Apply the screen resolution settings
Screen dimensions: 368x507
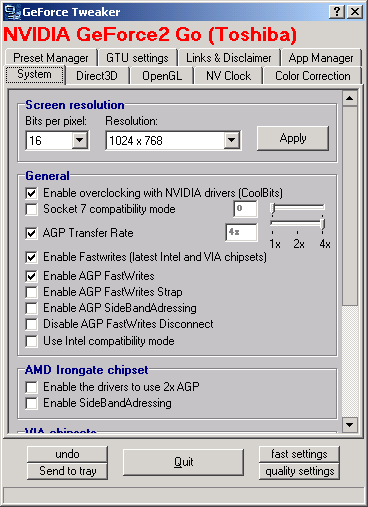pyautogui.click(x=293, y=138)
